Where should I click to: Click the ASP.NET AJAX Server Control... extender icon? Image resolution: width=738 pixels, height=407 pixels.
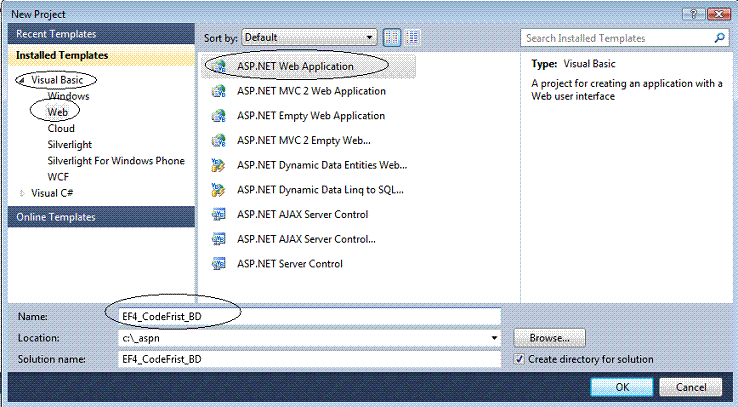pos(218,239)
